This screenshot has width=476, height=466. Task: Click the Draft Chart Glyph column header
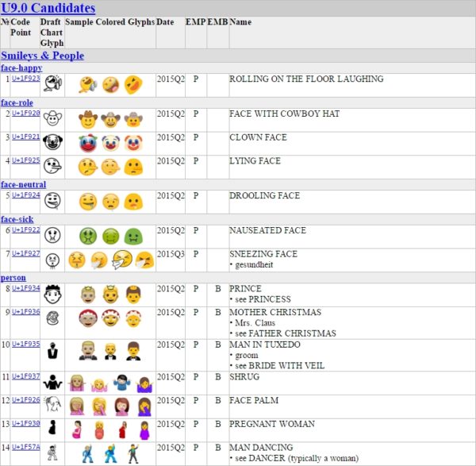tap(52, 33)
